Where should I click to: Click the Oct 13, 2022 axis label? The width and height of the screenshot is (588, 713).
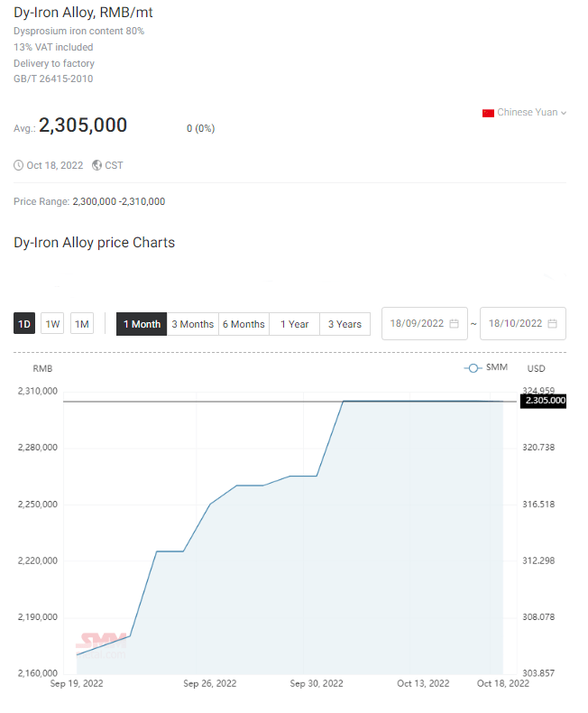[x=423, y=683]
